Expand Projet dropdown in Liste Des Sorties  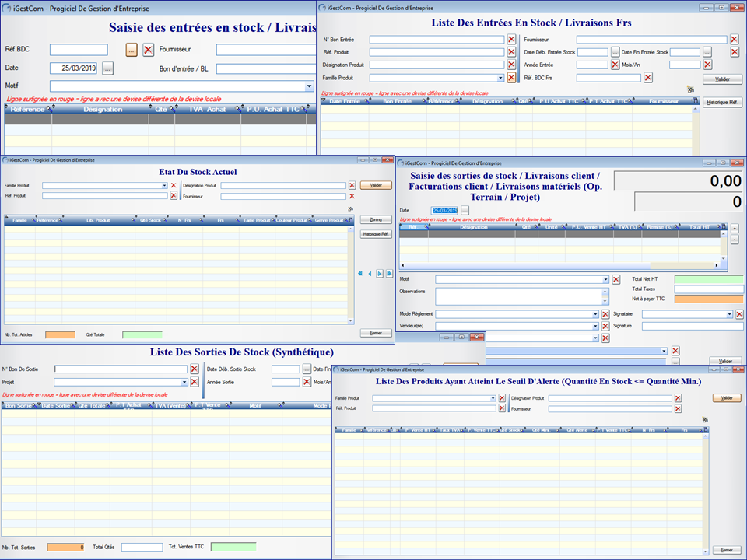[x=184, y=382]
